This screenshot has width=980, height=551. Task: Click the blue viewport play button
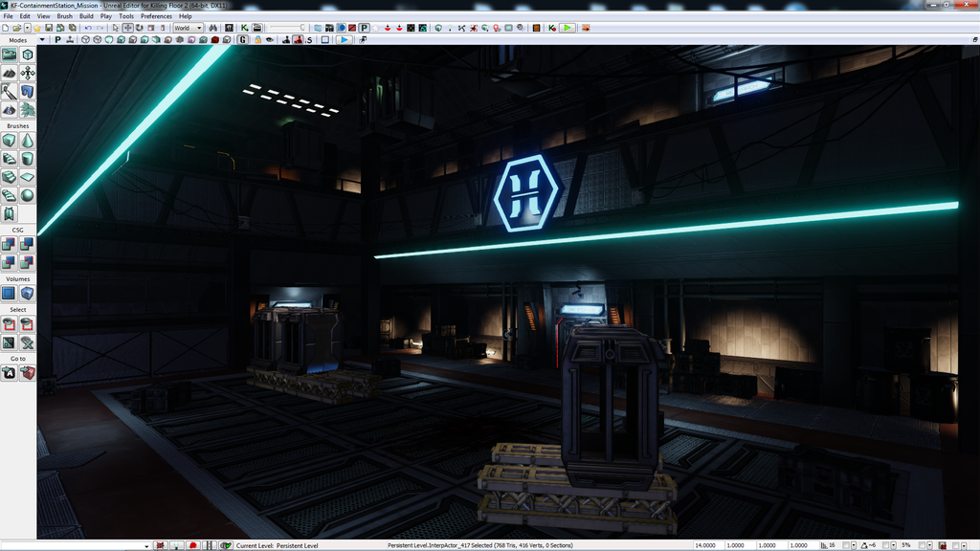[x=344, y=40]
